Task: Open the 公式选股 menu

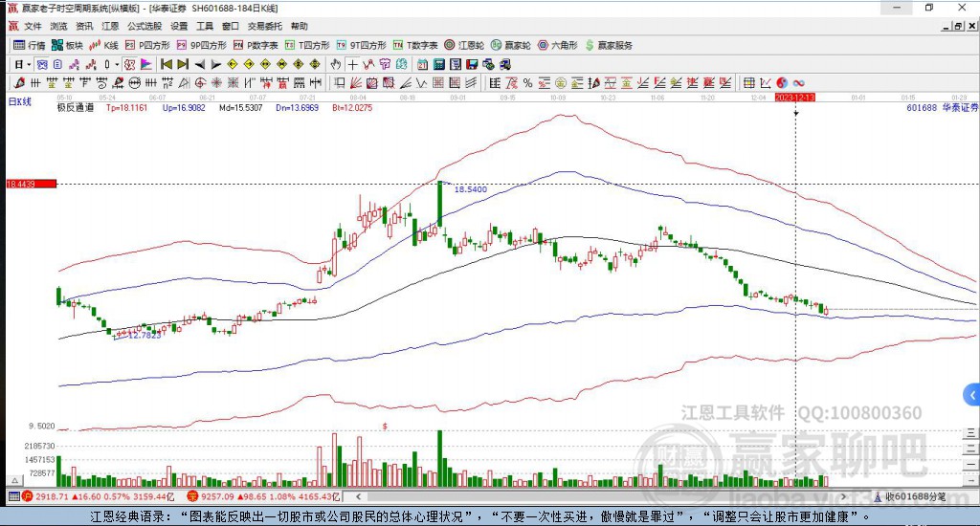Action: coord(145,26)
